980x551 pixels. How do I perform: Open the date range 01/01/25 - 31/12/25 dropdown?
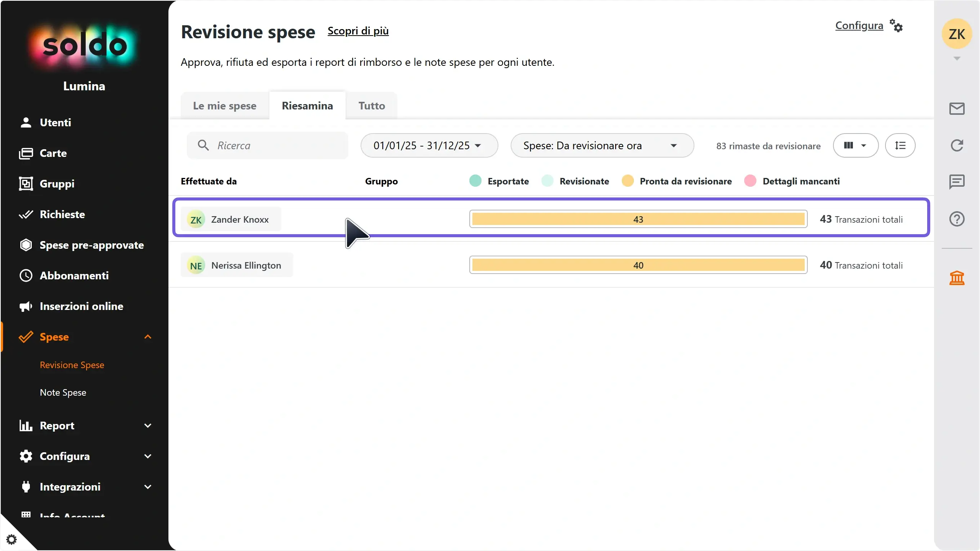[x=429, y=145]
